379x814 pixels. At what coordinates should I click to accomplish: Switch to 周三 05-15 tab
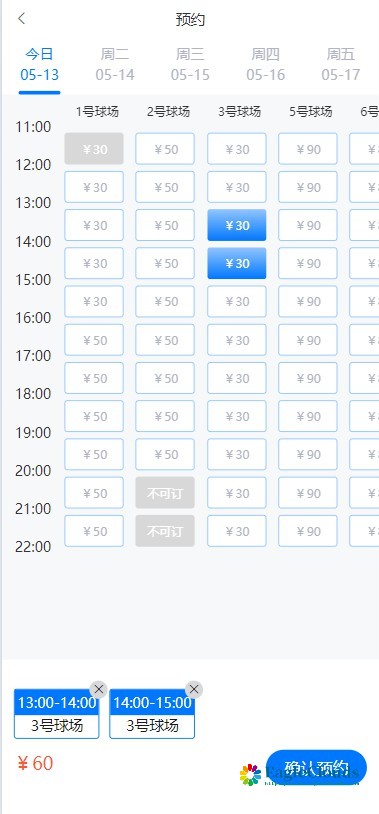(190, 64)
